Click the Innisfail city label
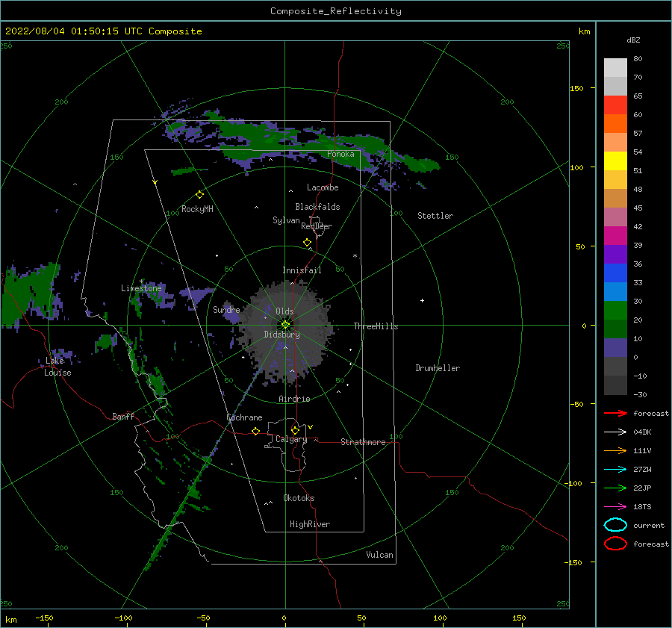Screen dimensions: 672x628 coord(302,270)
